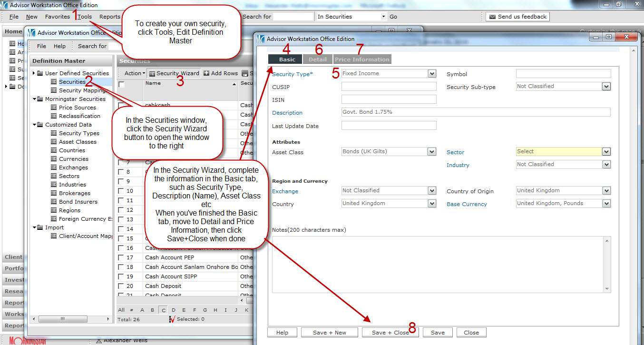644x345 pixels.
Task: Click the Save + New button
Action: click(x=329, y=333)
